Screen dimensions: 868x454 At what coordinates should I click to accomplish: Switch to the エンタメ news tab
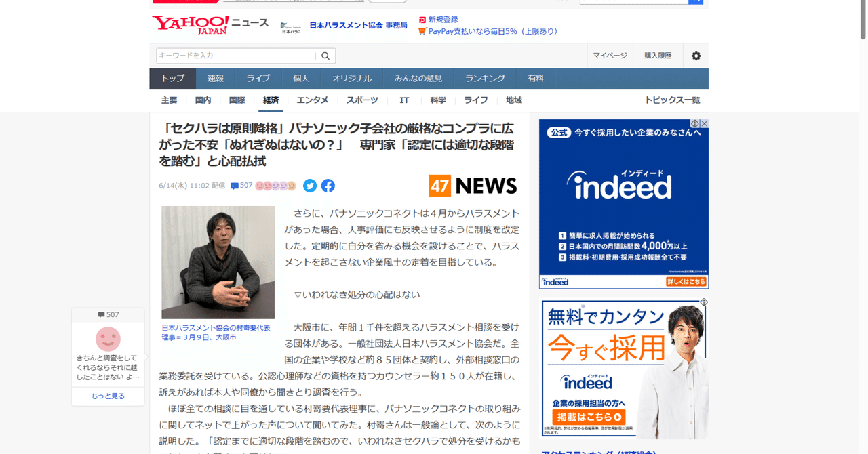click(x=312, y=100)
